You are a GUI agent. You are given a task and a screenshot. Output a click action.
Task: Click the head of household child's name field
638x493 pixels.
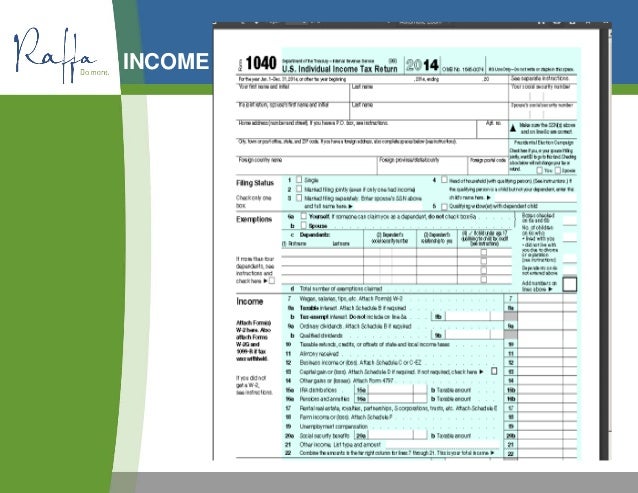tap(534, 198)
